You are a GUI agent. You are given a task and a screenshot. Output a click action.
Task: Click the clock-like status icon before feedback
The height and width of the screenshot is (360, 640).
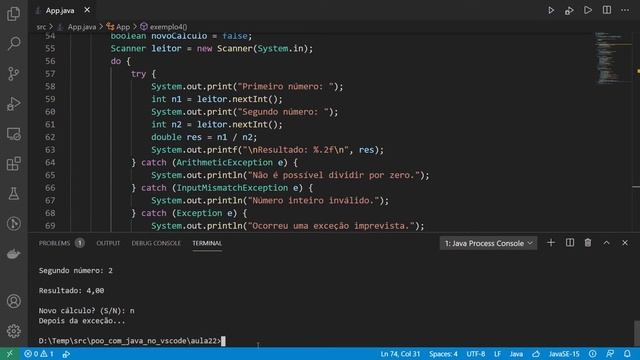point(593,354)
